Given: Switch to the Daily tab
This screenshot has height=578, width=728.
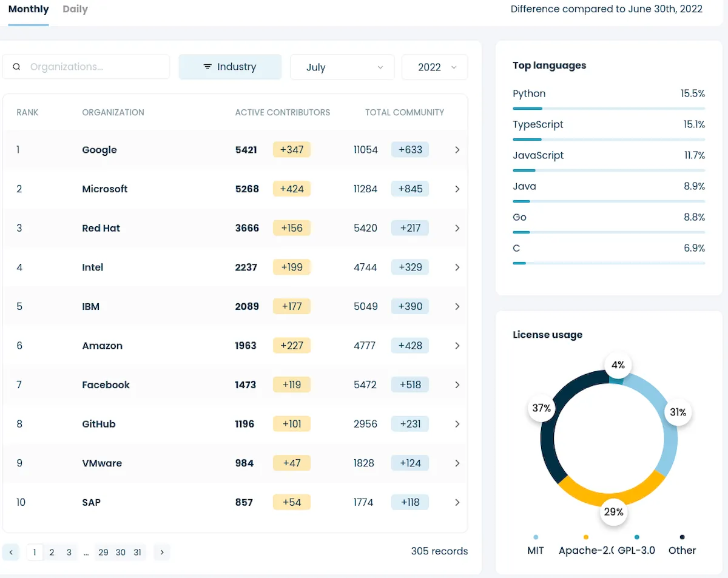Looking at the screenshot, I should point(75,10).
